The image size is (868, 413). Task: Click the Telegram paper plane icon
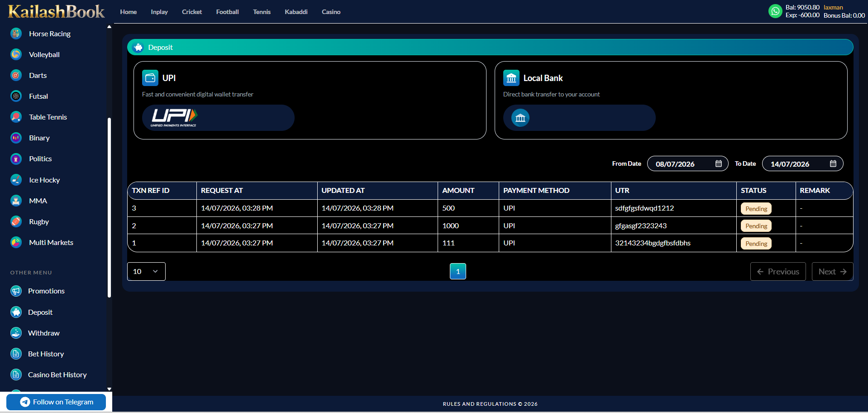point(25,402)
